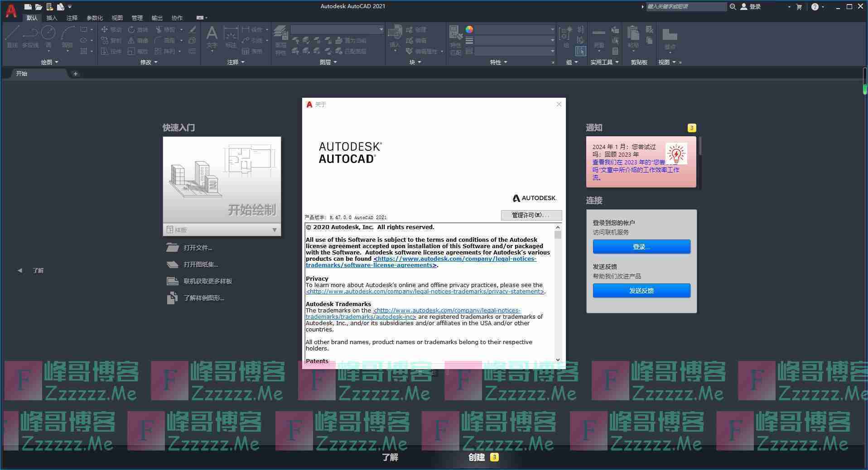
Task: Open the 管理 ribbon tab
Action: pos(137,18)
